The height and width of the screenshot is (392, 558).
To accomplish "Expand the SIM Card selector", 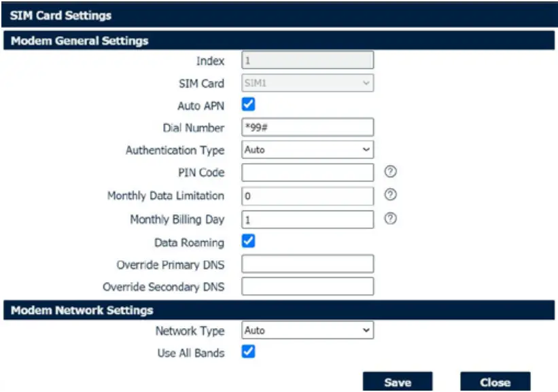I will pos(307,82).
